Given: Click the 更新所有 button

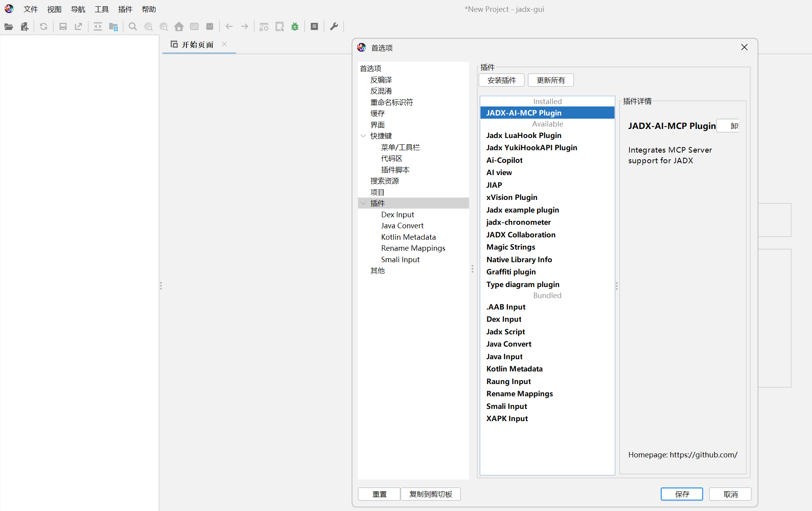Looking at the screenshot, I should (550, 80).
